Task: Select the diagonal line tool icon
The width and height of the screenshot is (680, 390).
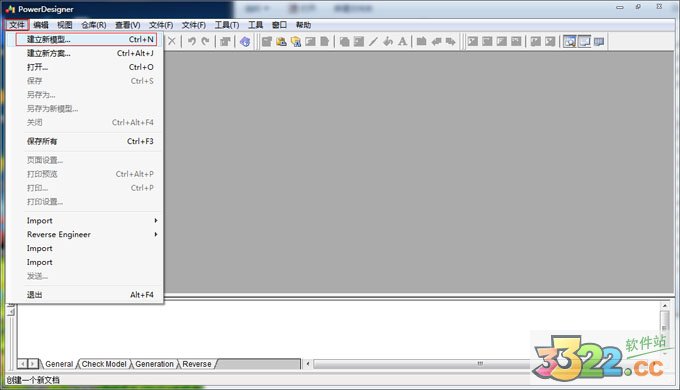Action: [x=373, y=42]
